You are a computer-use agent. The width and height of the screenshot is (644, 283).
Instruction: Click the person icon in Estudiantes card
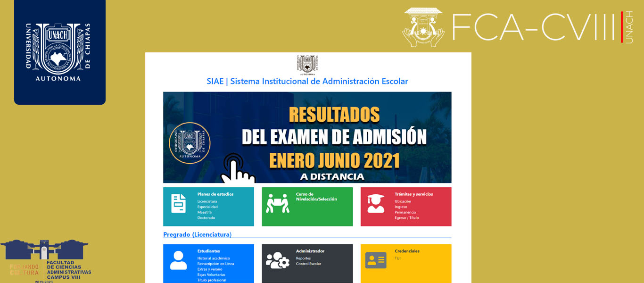click(x=178, y=260)
